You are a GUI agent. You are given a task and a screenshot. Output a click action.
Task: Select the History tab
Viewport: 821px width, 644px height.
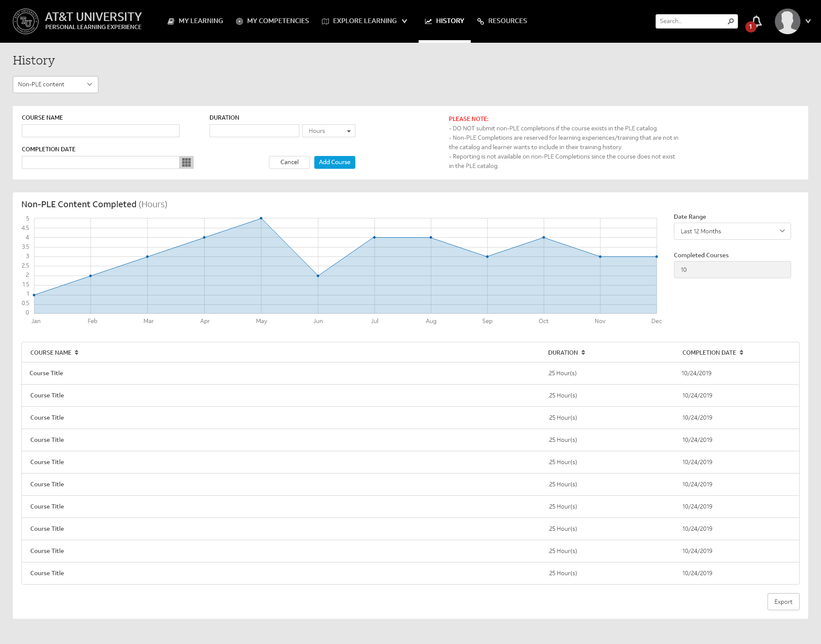(445, 21)
